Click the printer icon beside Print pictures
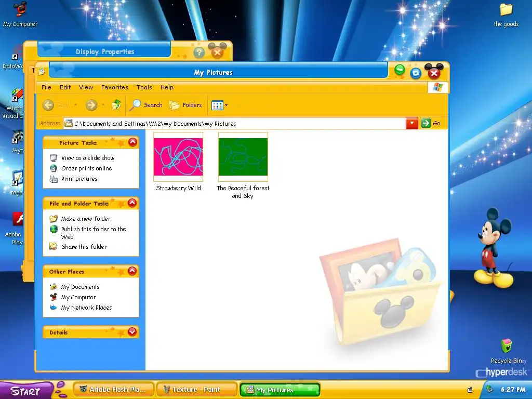The width and height of the screenshot is (532, 399). pos(54,179)
